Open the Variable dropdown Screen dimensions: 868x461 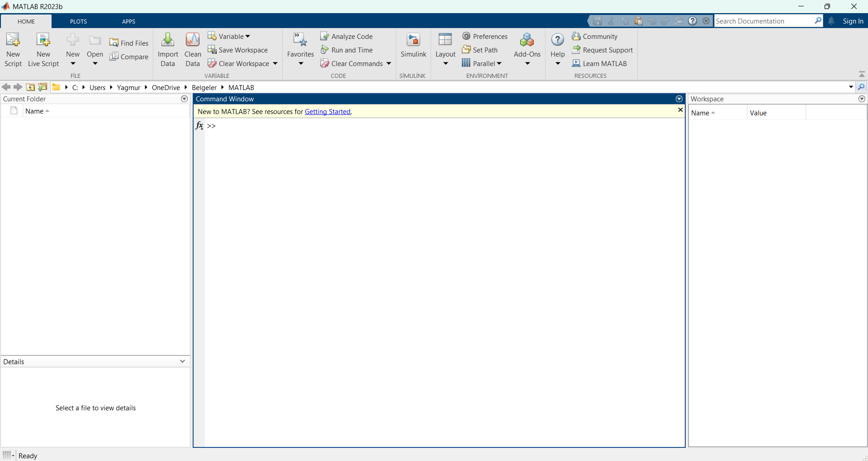point(229,36)
